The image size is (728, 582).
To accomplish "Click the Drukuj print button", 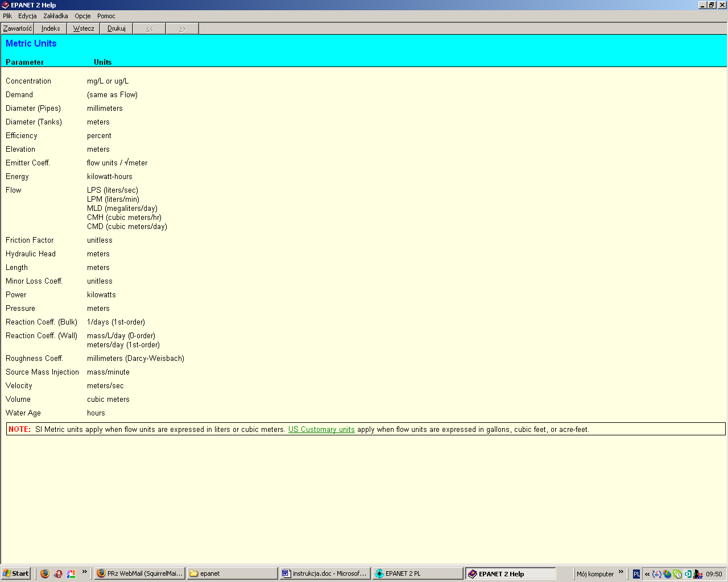I will (x=117, y=28).
